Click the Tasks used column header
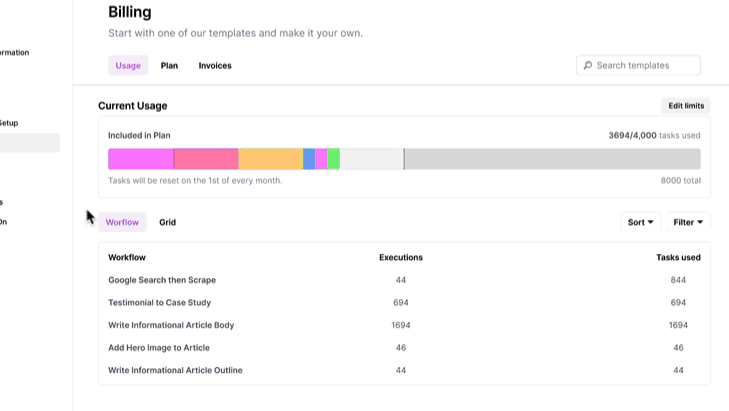The image size is (729, 411). [678, 257]
